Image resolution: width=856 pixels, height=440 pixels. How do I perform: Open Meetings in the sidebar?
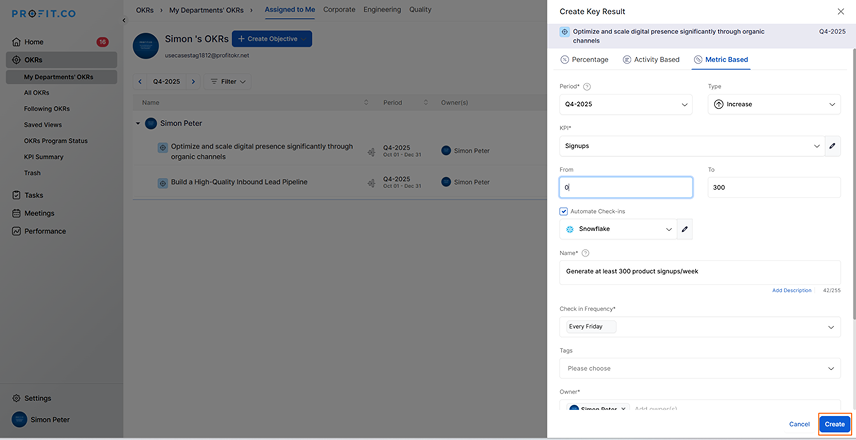[x=39, y=213]
